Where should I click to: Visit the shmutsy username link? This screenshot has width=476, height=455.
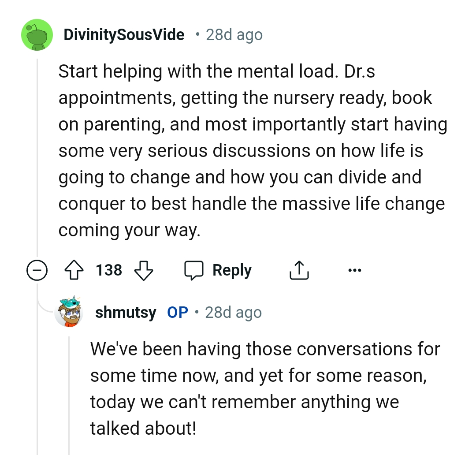point(126,312)
